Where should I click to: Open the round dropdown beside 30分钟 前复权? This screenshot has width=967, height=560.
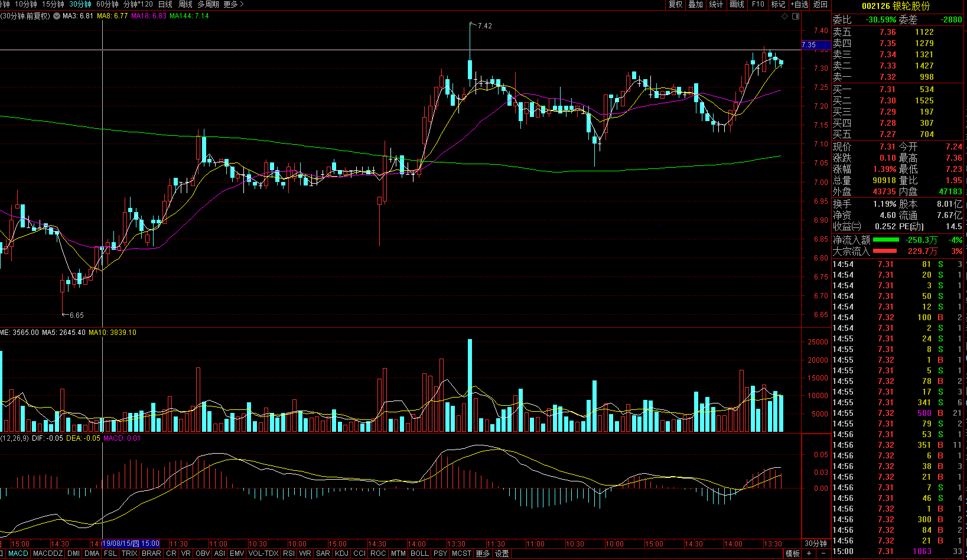[x=57, y=16]
